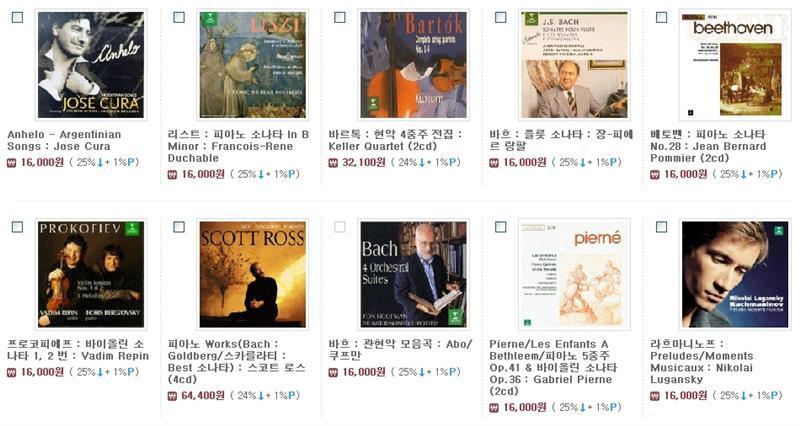
Task: Tick the checkbox for the Liszt Piano Sonata album
Action: (179, 17)
